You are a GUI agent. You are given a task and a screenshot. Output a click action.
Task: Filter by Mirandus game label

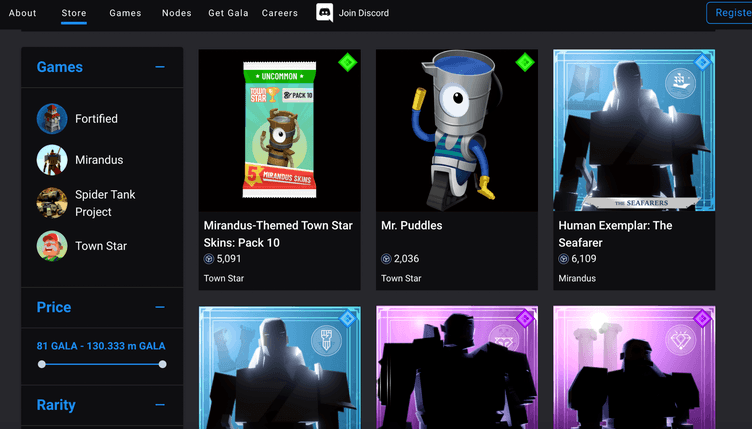click(x=99, y=160)
